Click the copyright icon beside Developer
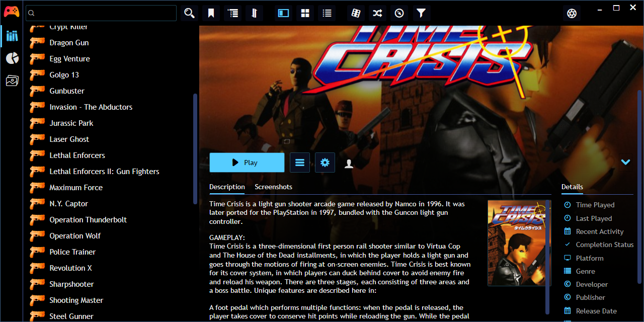This screenshot has width=644, height=322. click(568, 284)
